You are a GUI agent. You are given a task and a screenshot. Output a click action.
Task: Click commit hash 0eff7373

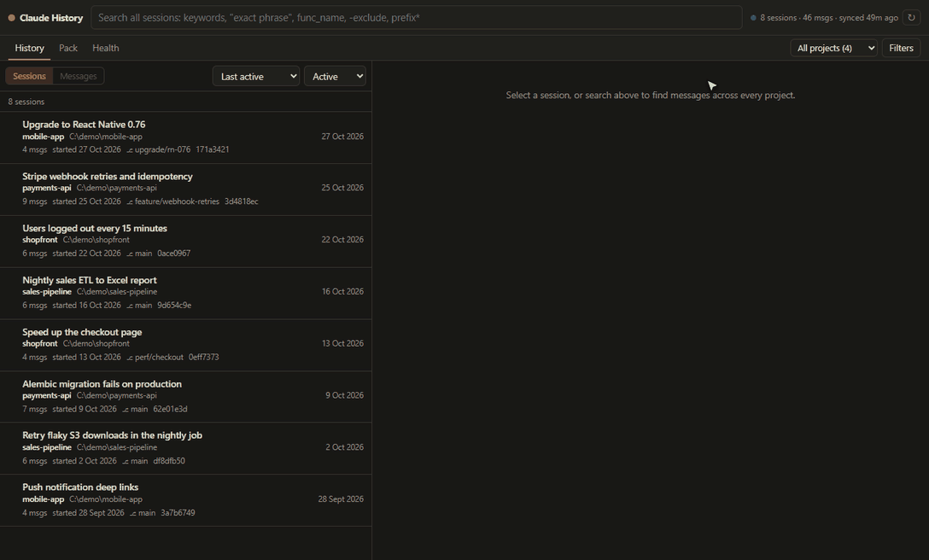pos(204,358)
